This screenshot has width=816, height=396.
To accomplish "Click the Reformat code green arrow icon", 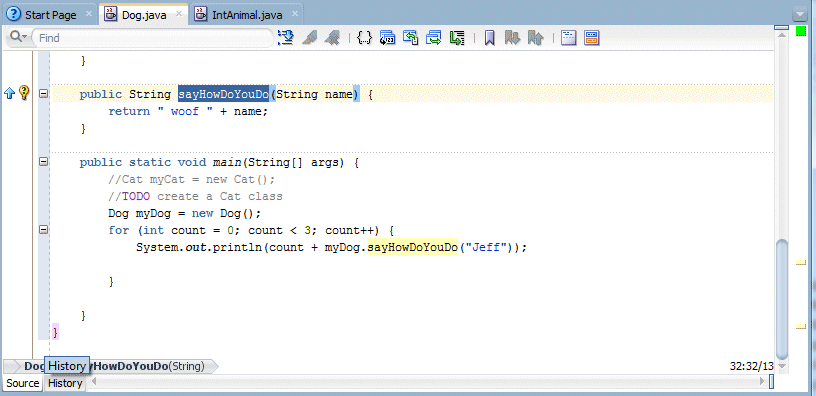I will point(456,37).
